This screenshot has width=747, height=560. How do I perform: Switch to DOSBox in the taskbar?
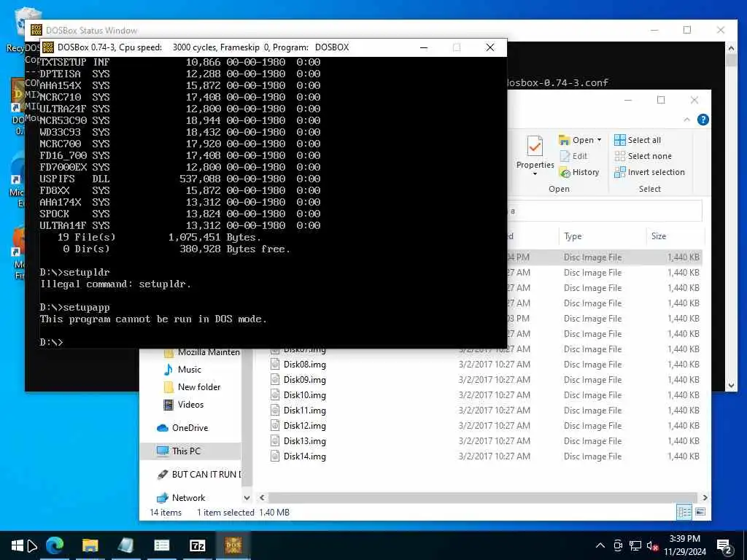click(x=233, y=545)
